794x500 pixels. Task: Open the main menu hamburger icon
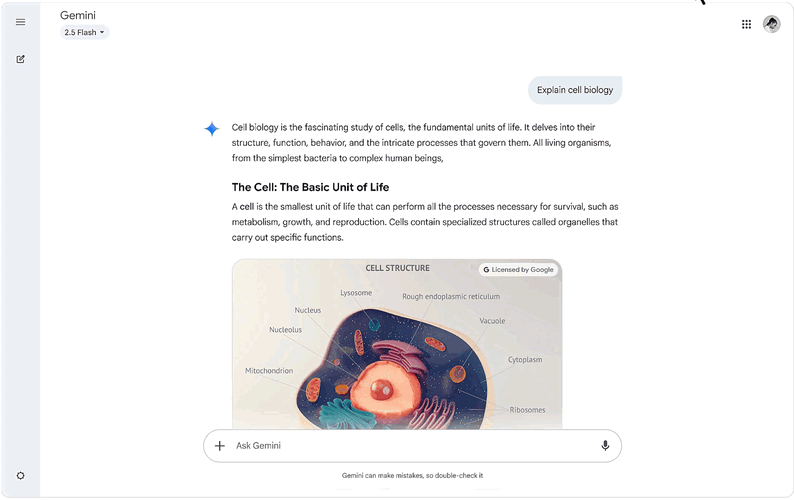[x=20, y=22]
